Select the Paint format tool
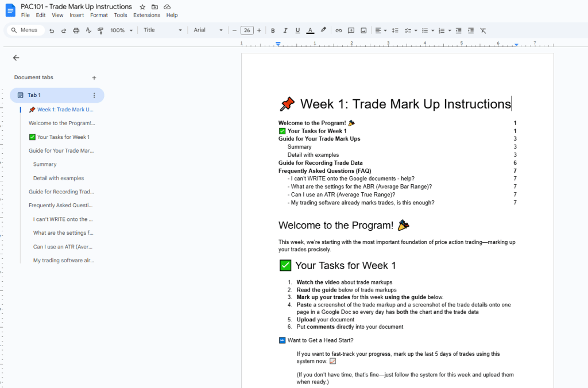 (x=101, y=30)
